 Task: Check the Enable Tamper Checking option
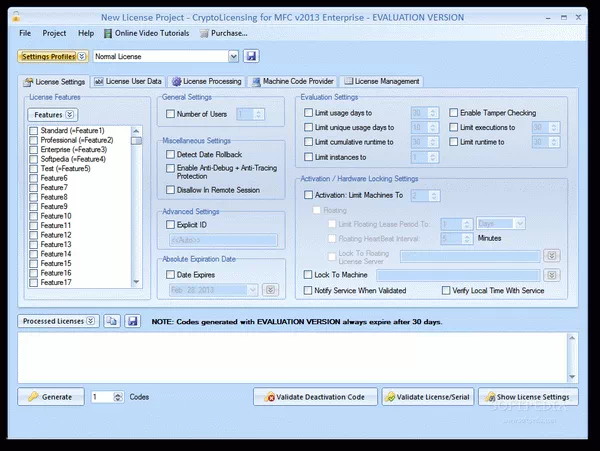click(x=455, y=113)
